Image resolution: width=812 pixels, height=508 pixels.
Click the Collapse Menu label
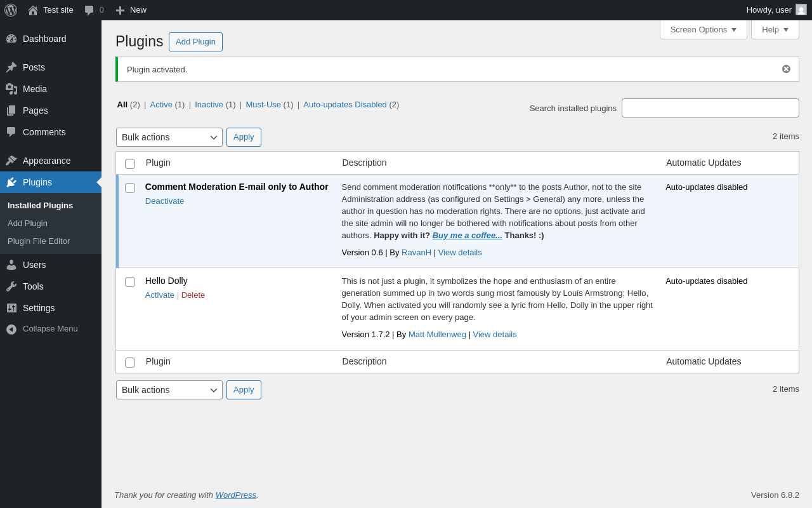click(x=50, y=329)
